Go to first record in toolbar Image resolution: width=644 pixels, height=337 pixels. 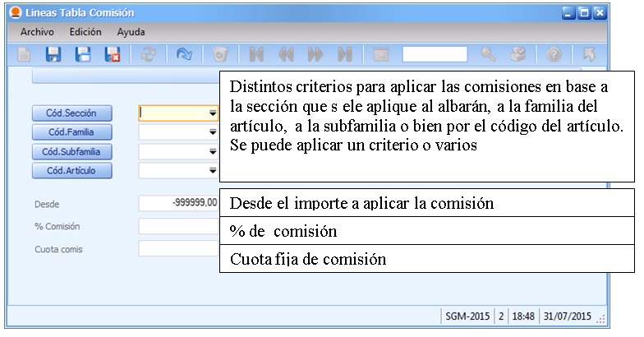pos(256,55)
